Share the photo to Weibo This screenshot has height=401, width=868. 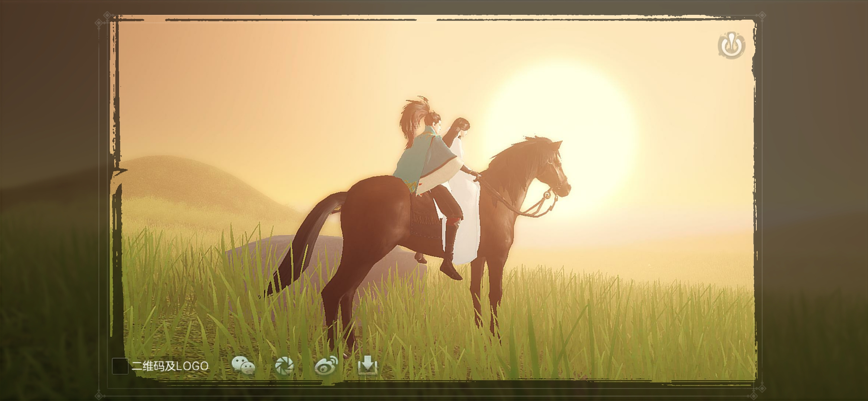(326, 365)
